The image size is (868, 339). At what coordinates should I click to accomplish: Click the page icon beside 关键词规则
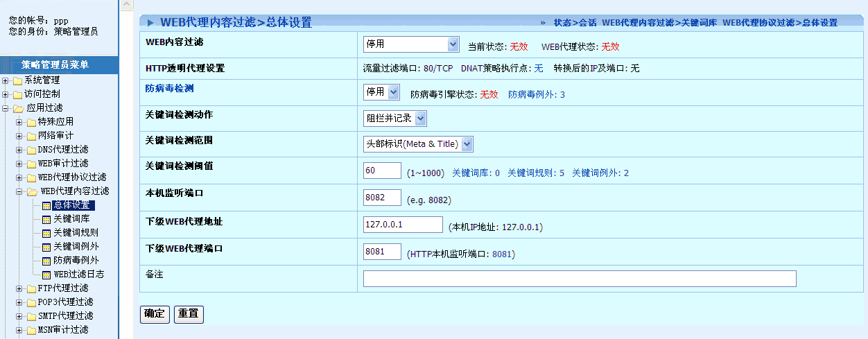coord(46,233)
